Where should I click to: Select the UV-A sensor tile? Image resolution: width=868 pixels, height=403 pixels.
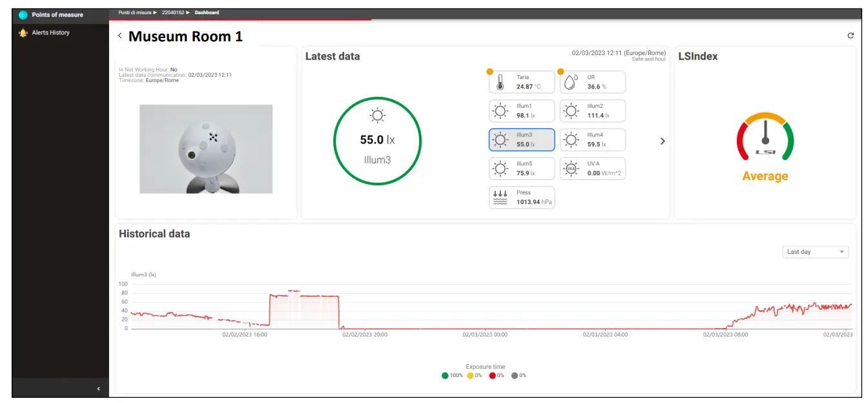593,169
